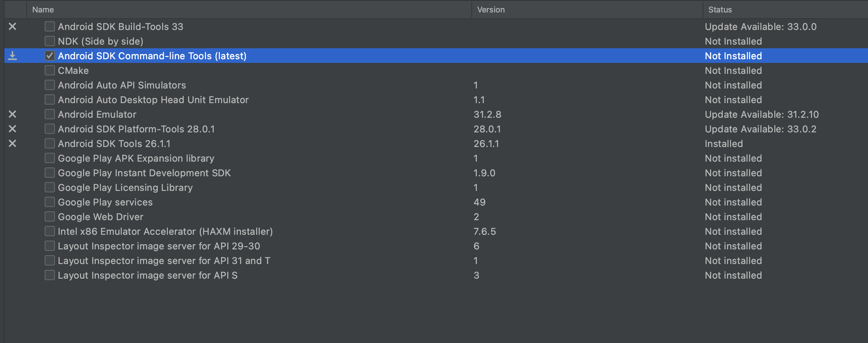The height and width of the screenshot is (343, 868).
Task: Check Layout Inspector image server for API 31 and T
Action: click(50, 260)
